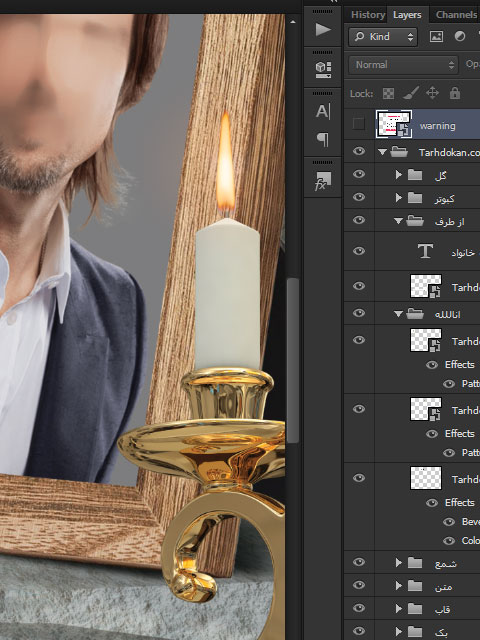
Task: Open the Normal blend mode dropdown
Action: tap(402, 65)
